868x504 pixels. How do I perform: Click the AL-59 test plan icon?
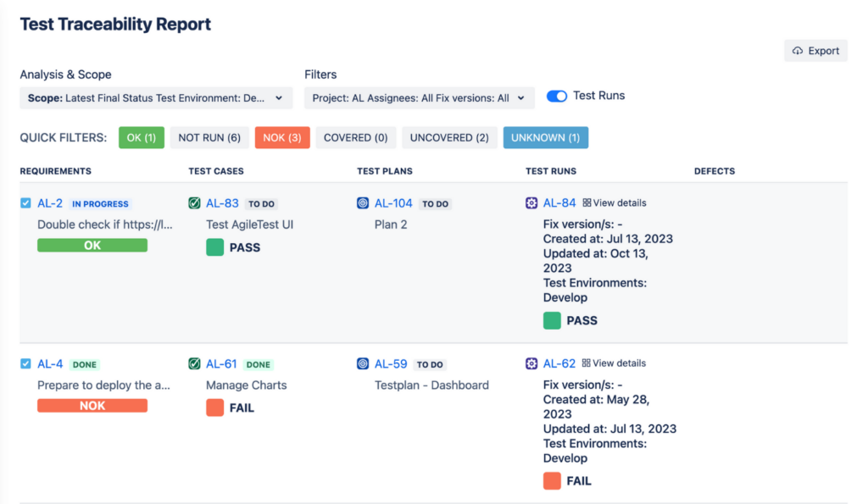pos(361,363)
